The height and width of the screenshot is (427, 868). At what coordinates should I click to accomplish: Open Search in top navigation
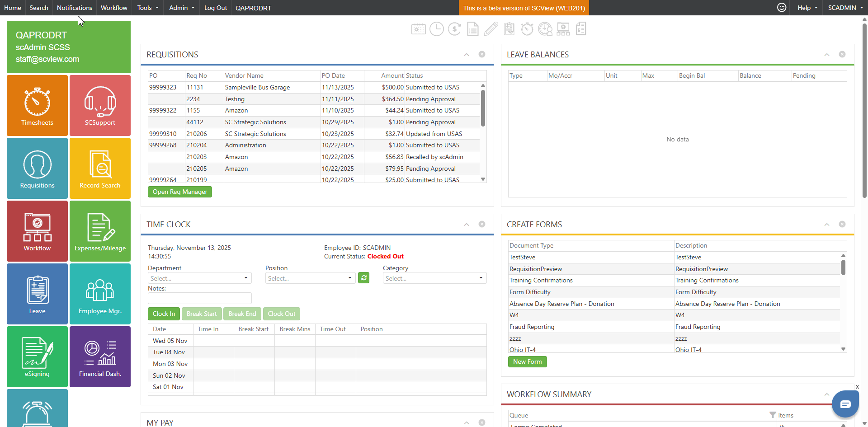point(39,8)
